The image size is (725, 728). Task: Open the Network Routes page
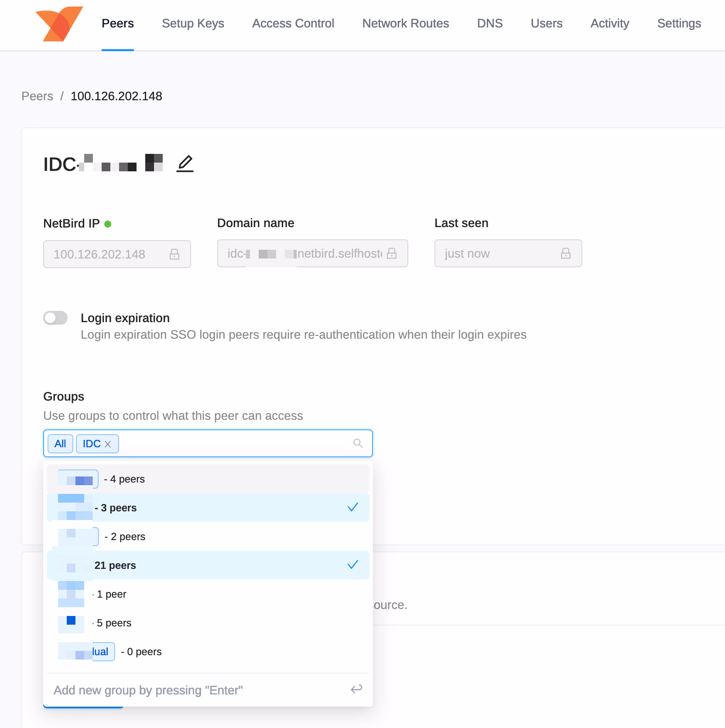(405, 24)
